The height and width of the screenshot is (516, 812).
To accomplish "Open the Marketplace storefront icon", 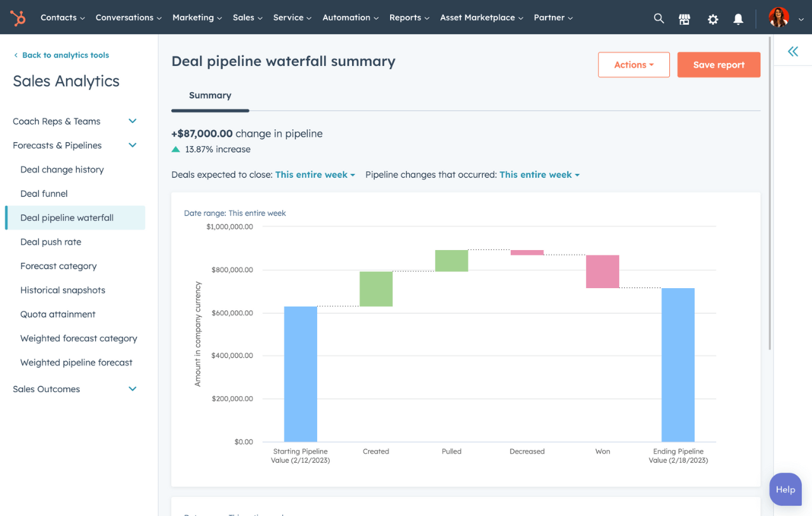I will 684,18.
